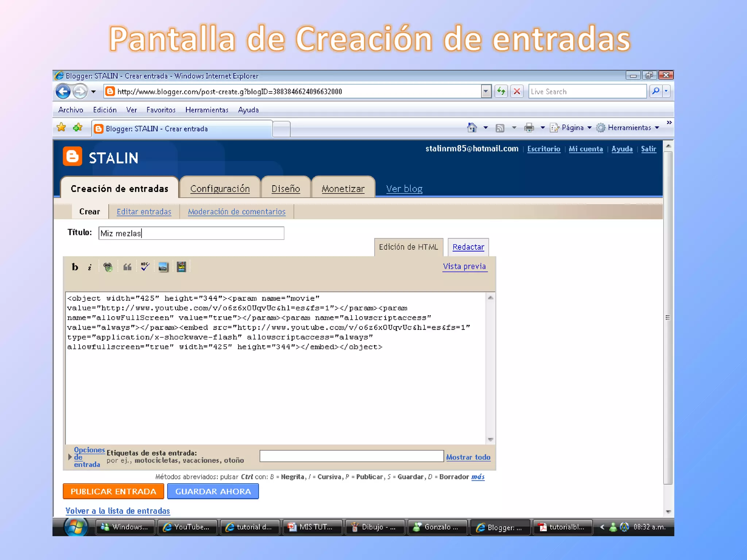Click the Vista previa link
This screenshot has height=560, width=747.
pyautogui.click(x=464, y=267)
